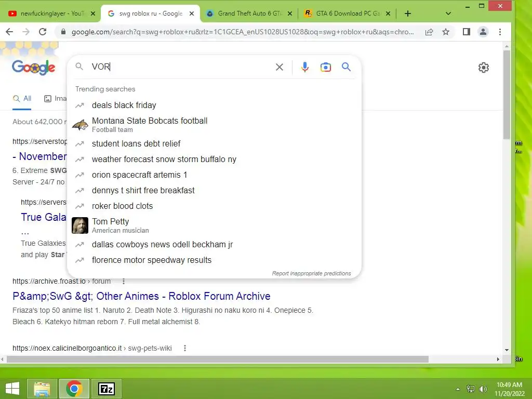Open the True Galaxies result link
The image size is (532, 399).
point(44,217)
